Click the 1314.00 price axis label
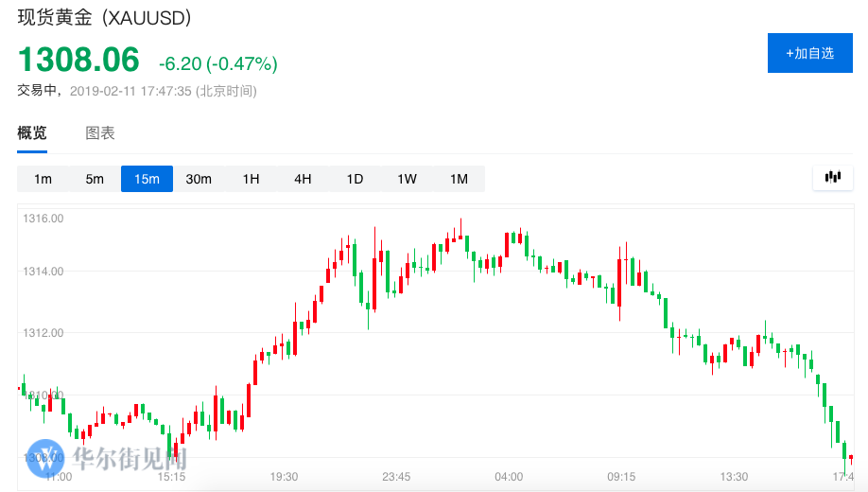 click(x=43, y=271)
